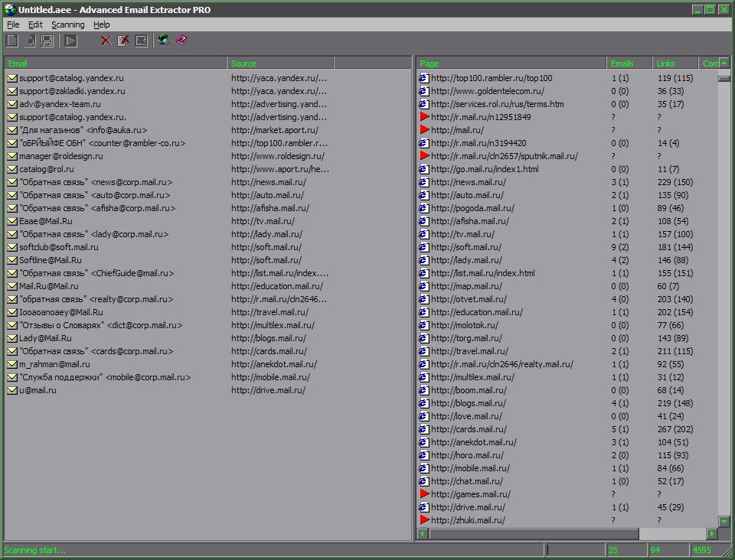
Task: Click page icon beside http://molotok.ru/
Action: [423, 325]
